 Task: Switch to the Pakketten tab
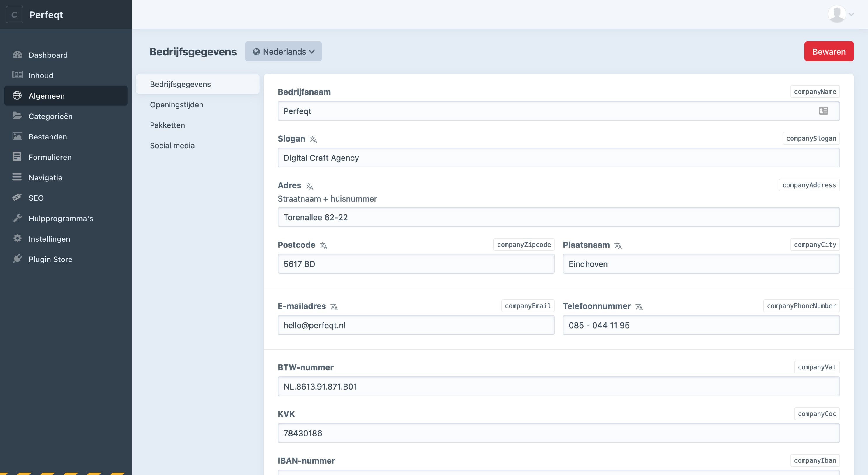click(x=197, y=125)
